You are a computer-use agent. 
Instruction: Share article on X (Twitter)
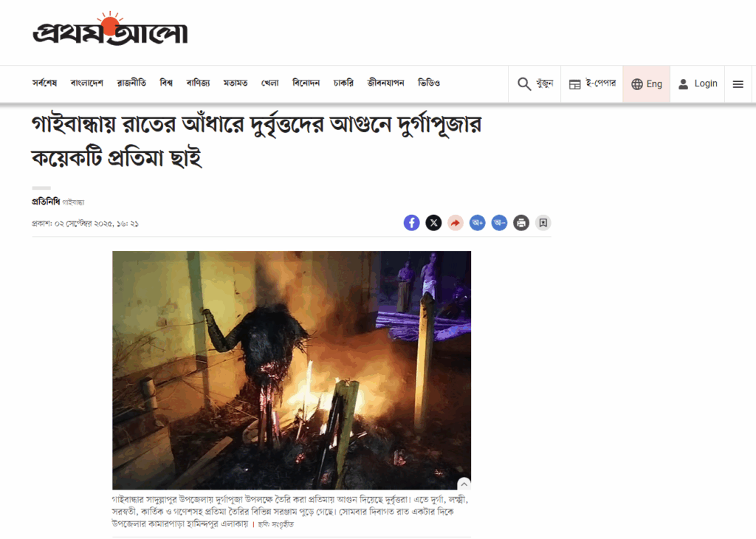433,223
